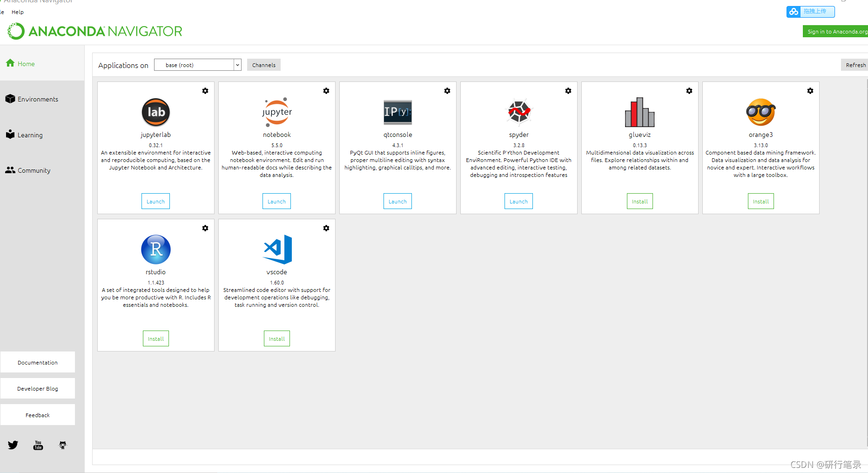Click the Channels button
868x473 pixels.
[x=264, y=65]
